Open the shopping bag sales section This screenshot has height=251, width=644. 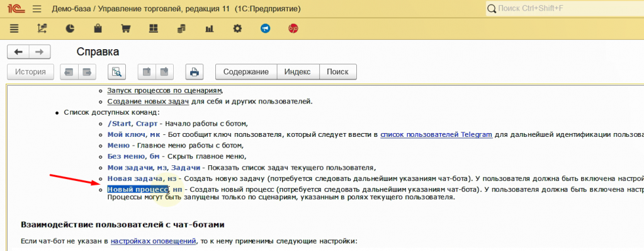coord(98,28)
